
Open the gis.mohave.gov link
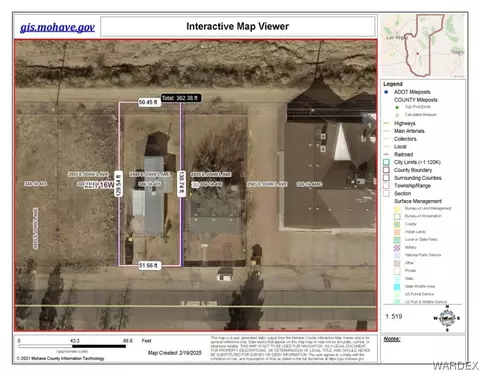coord(57,27)
